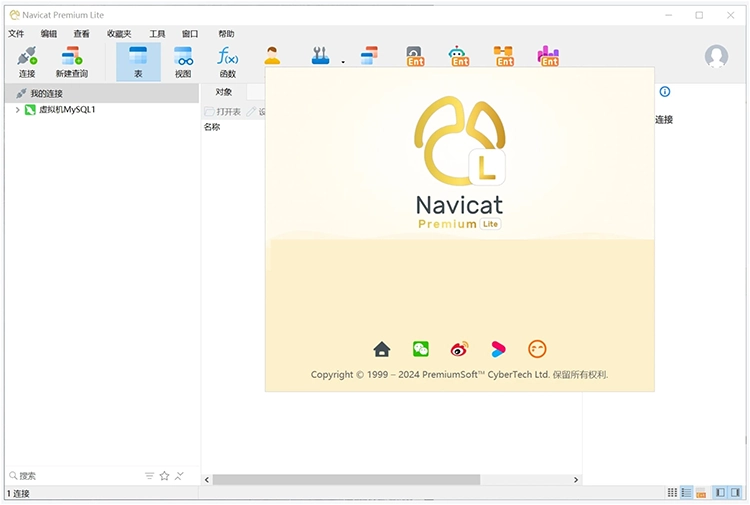Click the user avatar icon at top right
The width and height of the screenshot is (750, 505).
pyautogui.click(x=716, y=57)
